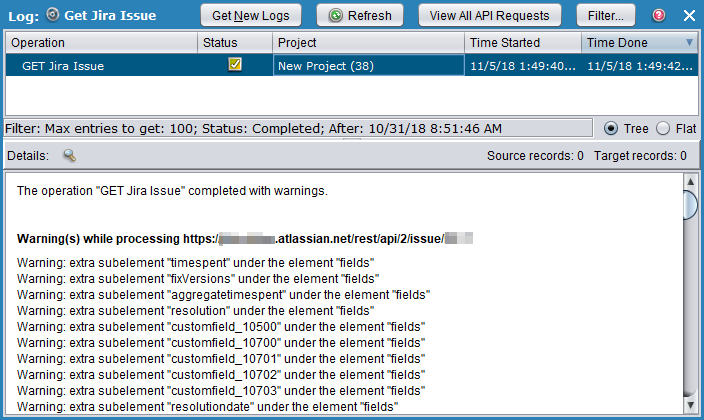Open the Filter... dialog
The width and height of the screenshot is (704, 420).
pos(605,15)
